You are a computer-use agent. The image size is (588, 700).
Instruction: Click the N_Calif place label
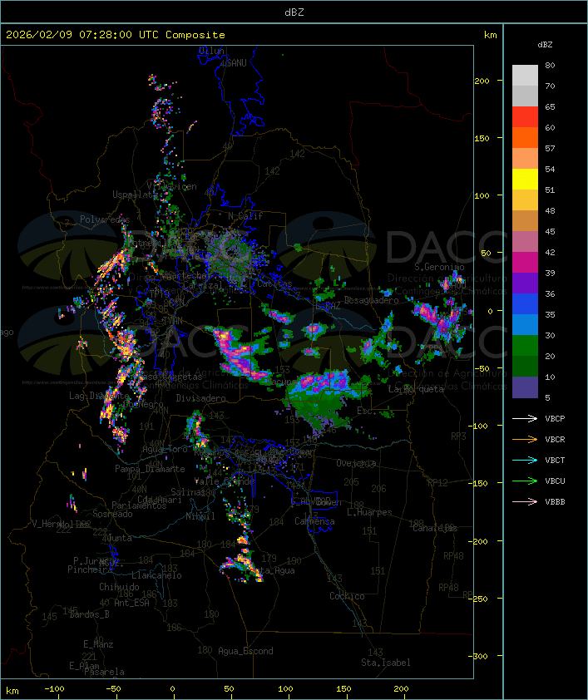(245, 215)
